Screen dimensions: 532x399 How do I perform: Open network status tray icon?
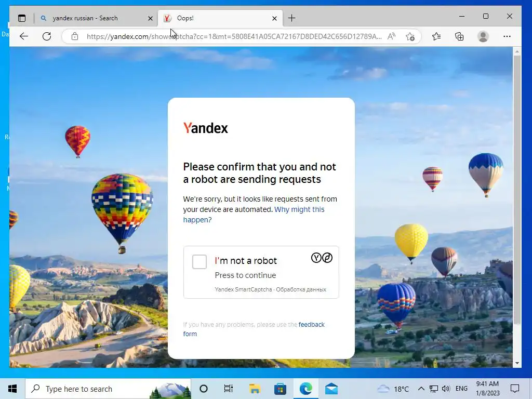pos(434,389)
